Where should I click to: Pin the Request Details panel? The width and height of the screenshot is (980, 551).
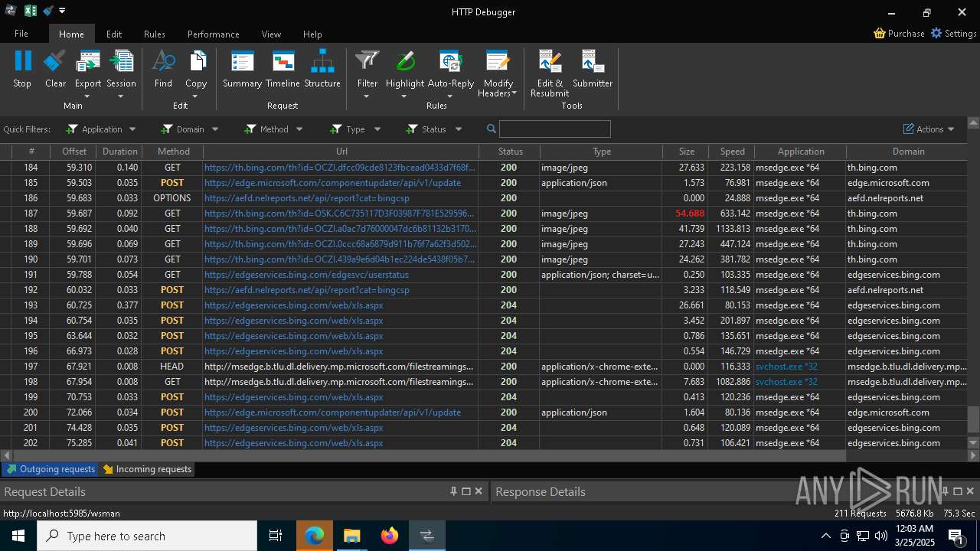click(x=453, y=491)
